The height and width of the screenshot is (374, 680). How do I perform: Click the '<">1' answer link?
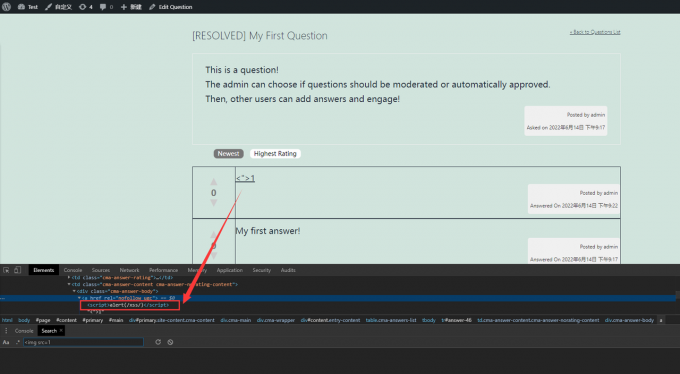(x=245, y=178)
